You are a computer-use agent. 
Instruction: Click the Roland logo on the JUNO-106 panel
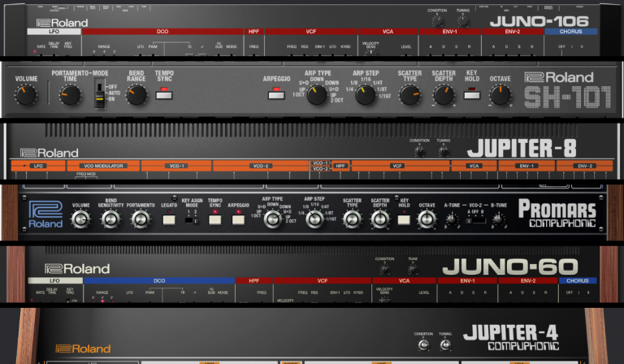62,23
